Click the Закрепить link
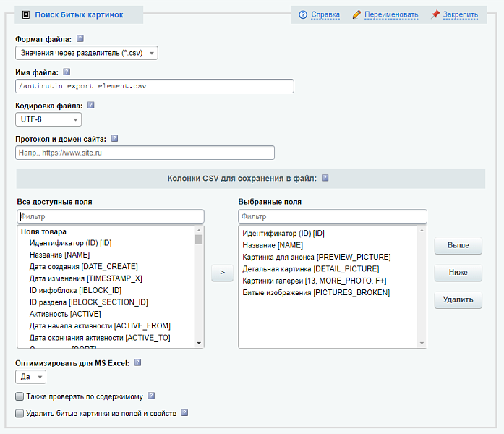504x434 pixels. click(460, 14)
